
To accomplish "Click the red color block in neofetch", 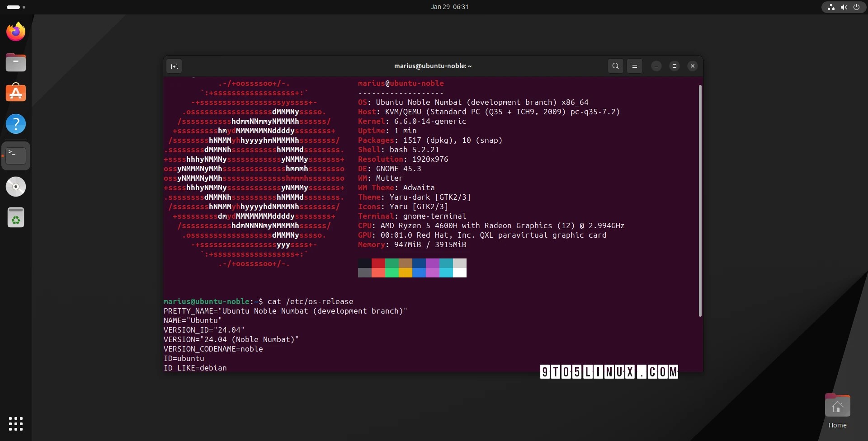I will 378,263.
